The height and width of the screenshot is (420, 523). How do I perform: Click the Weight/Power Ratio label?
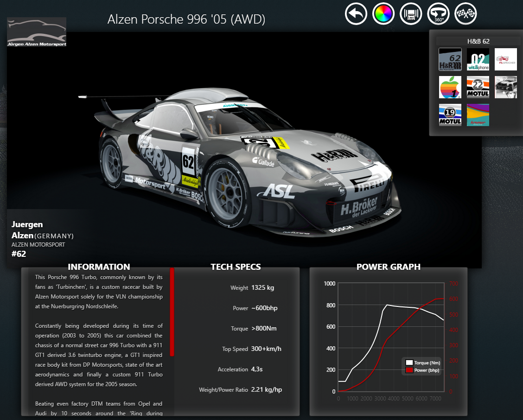tap(223, 390)
